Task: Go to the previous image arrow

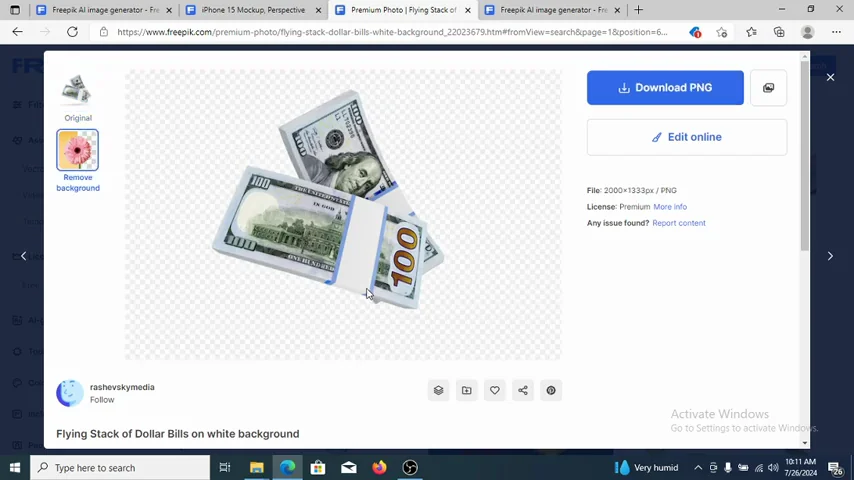Action: (x=23, y=256)
